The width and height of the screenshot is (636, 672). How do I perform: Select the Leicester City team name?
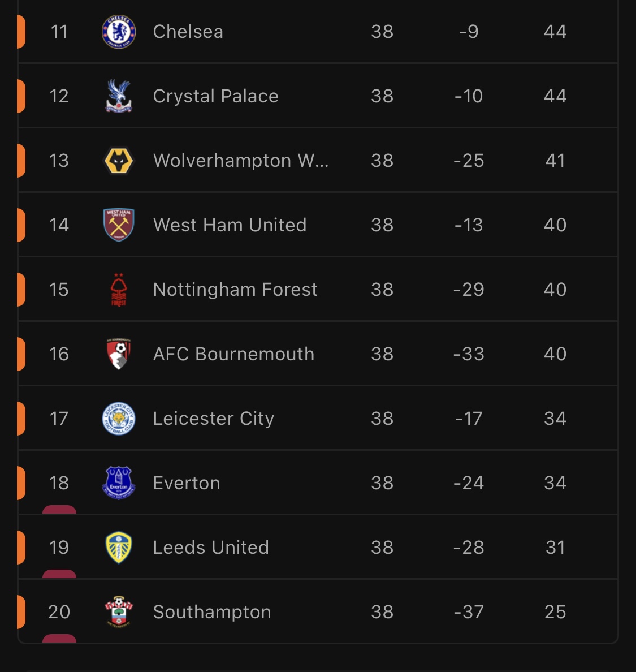[x=214, y=419]
